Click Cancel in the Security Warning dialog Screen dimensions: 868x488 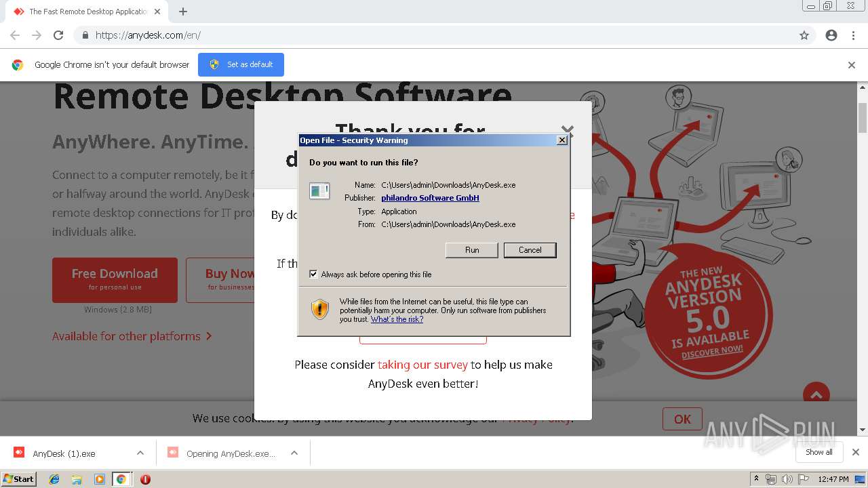tap(530, 250)
